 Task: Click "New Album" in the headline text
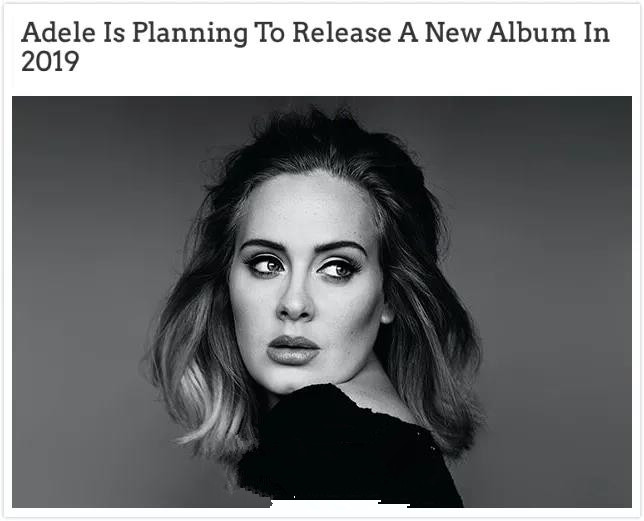click(500, 32)
